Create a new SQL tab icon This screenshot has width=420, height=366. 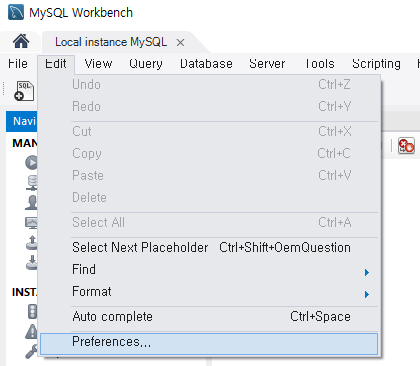(24, 91)
